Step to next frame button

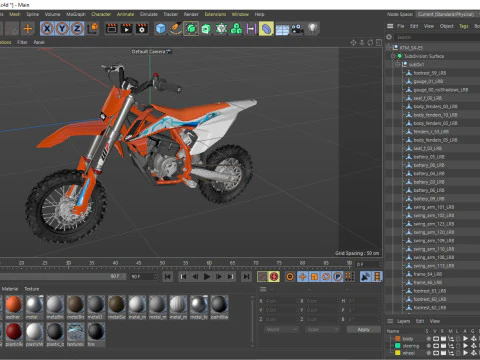click(x=218, y=276)
